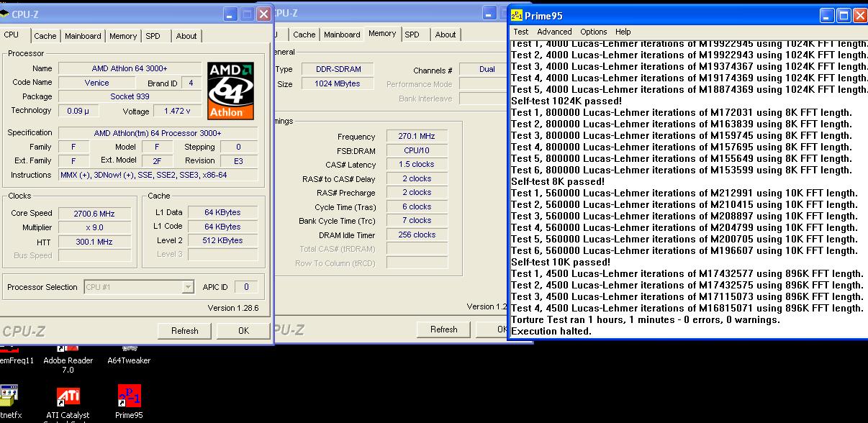Screen dimensions: 868x423
Task: Switch to the Cache tab in front CPU-Z
Action: click(x=45, y=36)
